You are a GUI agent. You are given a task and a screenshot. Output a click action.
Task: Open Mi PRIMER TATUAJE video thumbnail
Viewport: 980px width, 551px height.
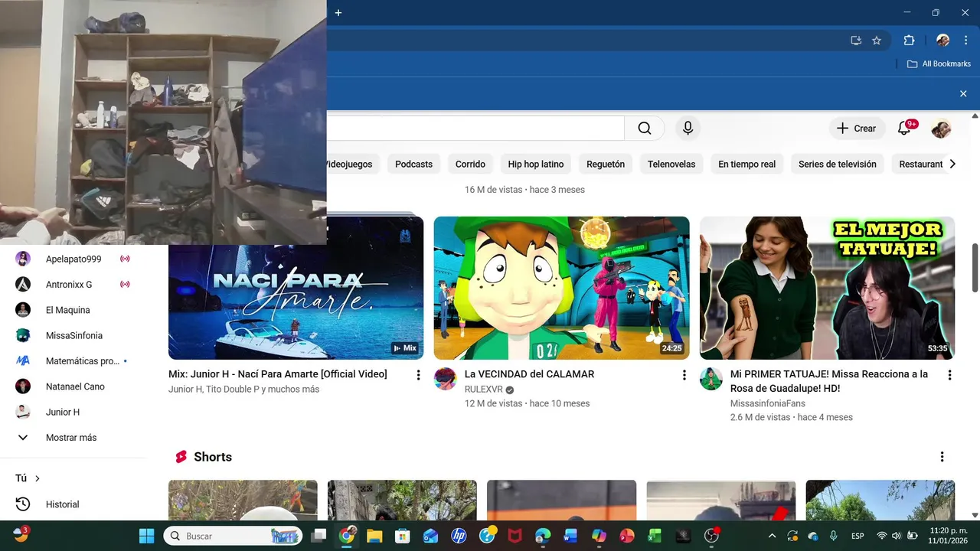pyautogui.click(x=827, y=288)
